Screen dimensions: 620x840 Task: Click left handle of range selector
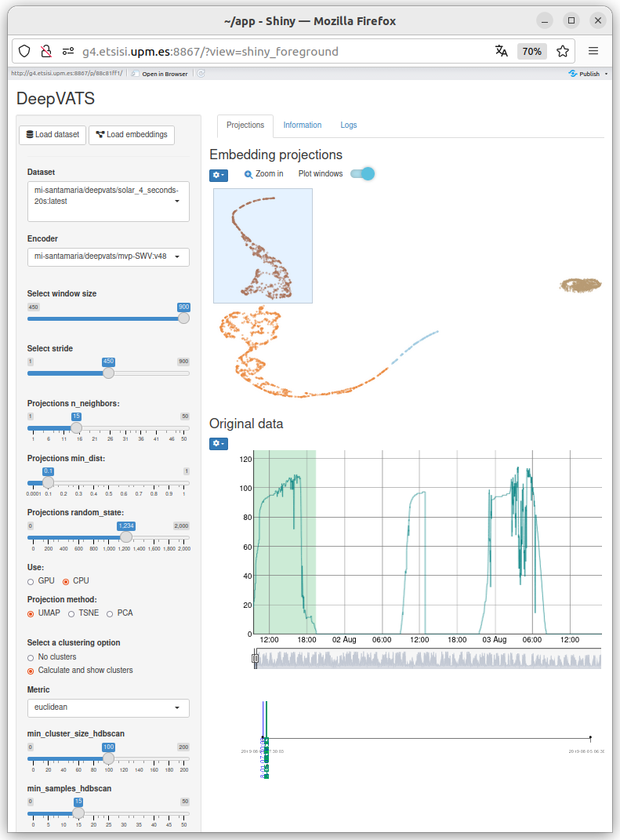(x=256, y=658)
